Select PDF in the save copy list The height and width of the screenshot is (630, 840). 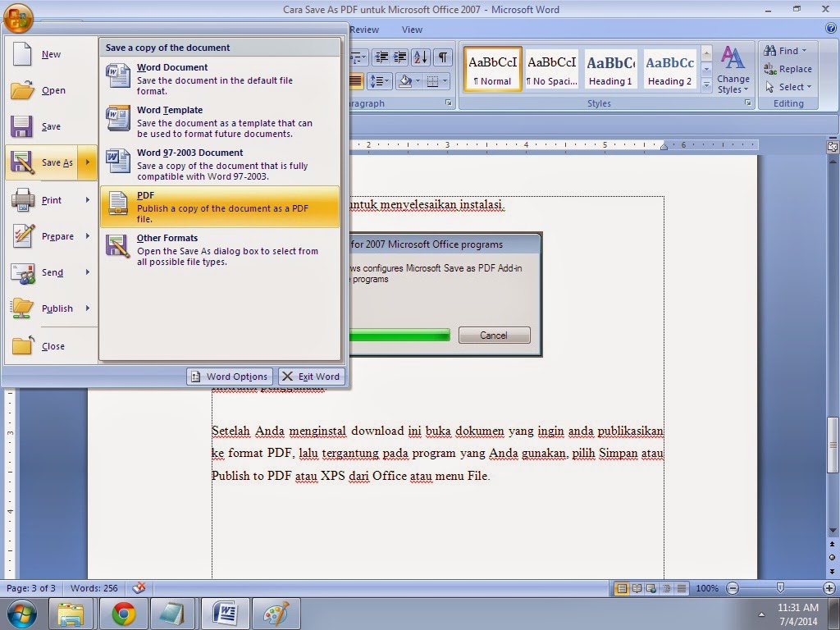[x=220, y=207]
